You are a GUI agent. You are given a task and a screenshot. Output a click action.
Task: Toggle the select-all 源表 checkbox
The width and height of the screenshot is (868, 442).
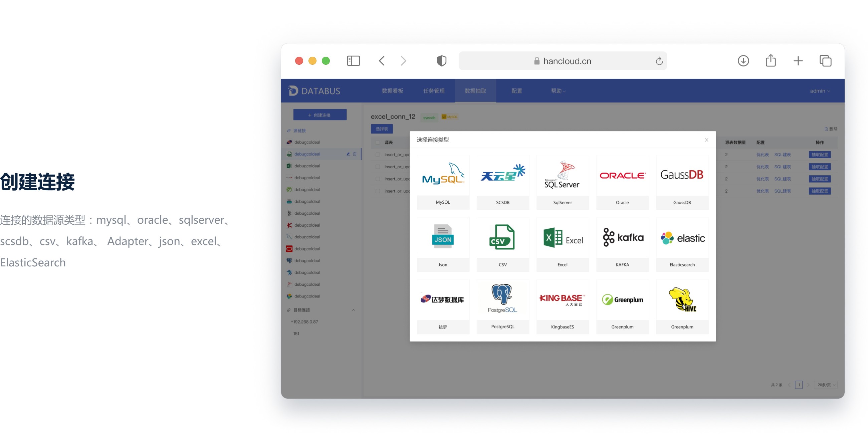click(378, 143)
